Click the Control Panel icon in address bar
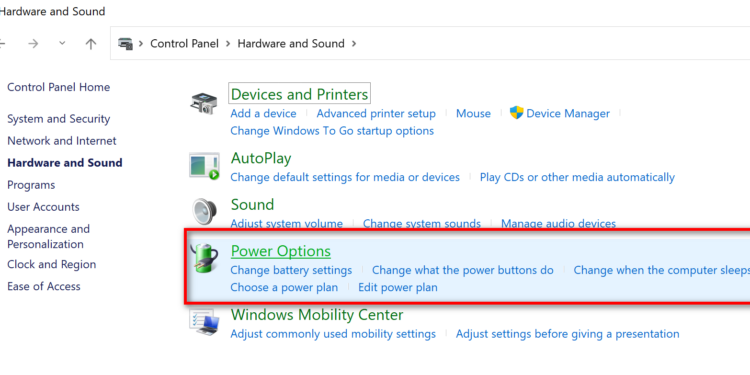This screenshot has width=750, height=375. tap(125, 44)
